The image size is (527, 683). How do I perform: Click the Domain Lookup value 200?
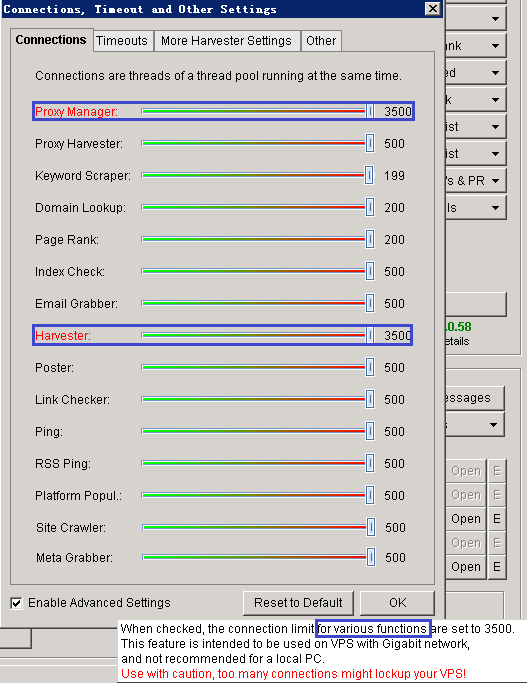[394, 208]
